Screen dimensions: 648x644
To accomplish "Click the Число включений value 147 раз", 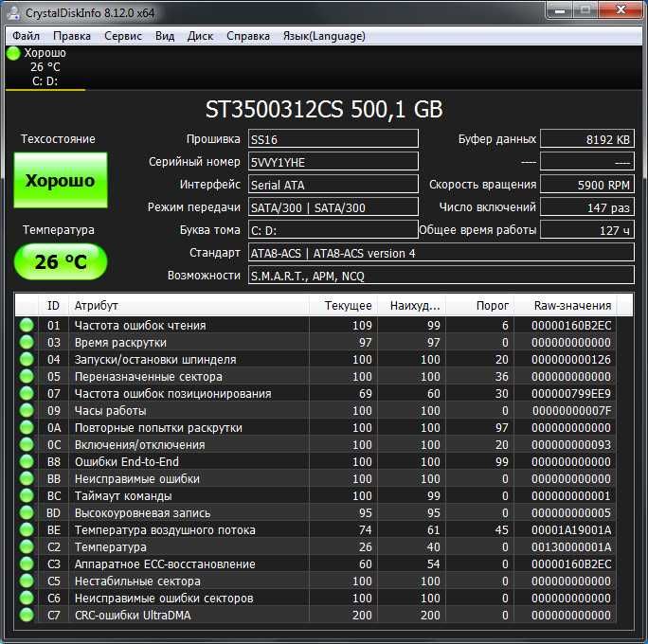I will pos(587,207).
